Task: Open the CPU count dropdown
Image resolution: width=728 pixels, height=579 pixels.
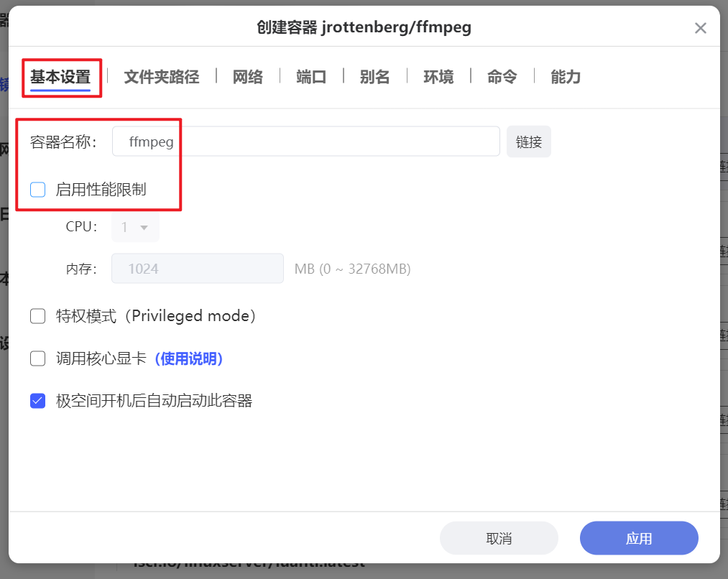Action: [135, 227]
